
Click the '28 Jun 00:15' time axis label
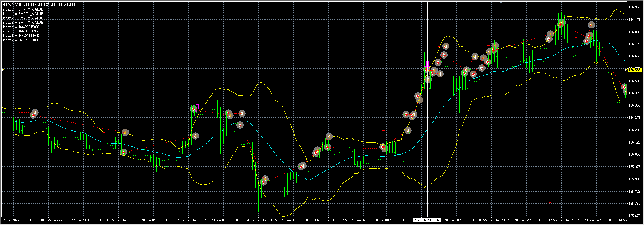click(x=104, y=220)
